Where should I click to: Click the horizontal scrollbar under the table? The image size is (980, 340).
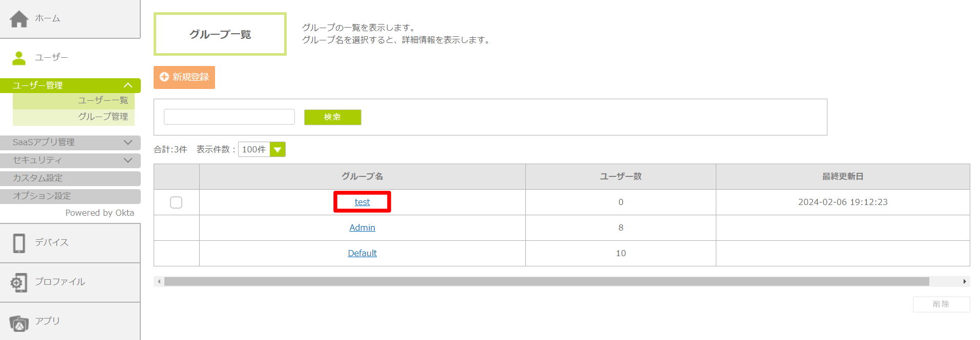(x=546, y=282)
